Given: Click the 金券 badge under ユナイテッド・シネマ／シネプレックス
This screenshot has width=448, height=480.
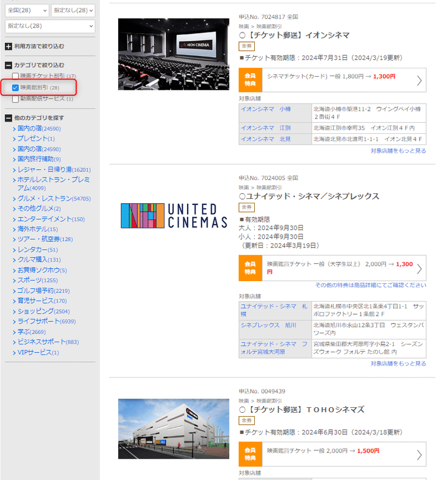Looking at the screenshot, I should [x=245, y=206].
